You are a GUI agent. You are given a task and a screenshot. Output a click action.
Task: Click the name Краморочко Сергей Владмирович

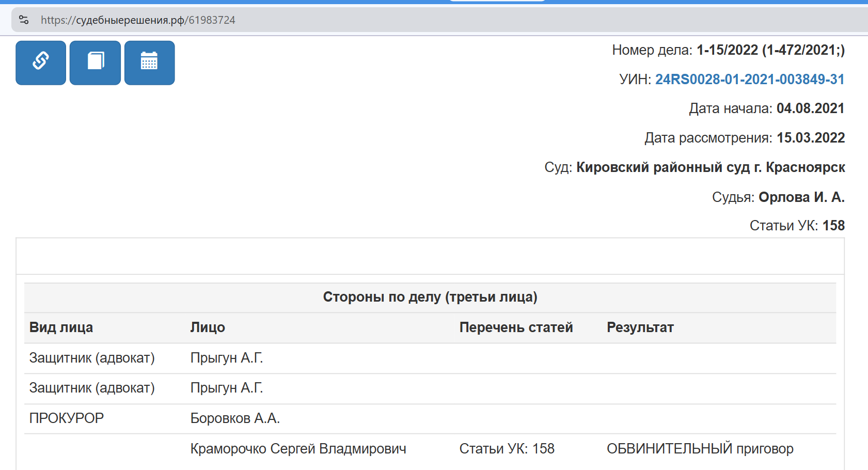coord(298,449)
